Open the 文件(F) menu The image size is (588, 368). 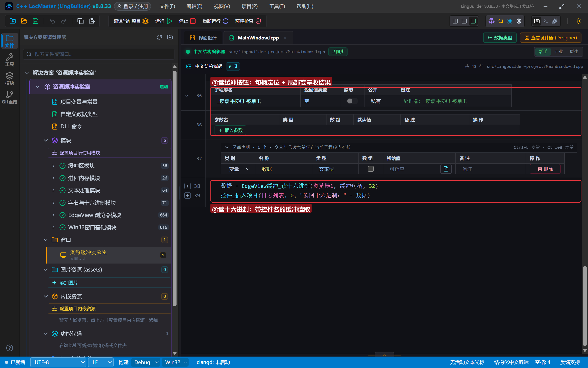(x=167, y=6)
